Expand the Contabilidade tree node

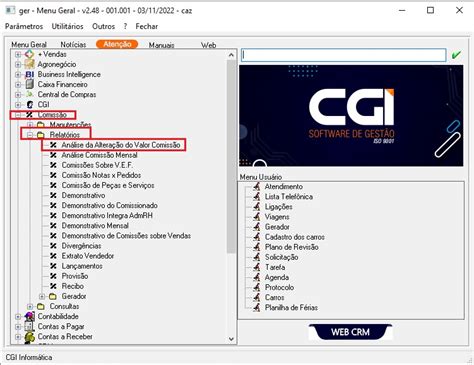pos(18,316)
